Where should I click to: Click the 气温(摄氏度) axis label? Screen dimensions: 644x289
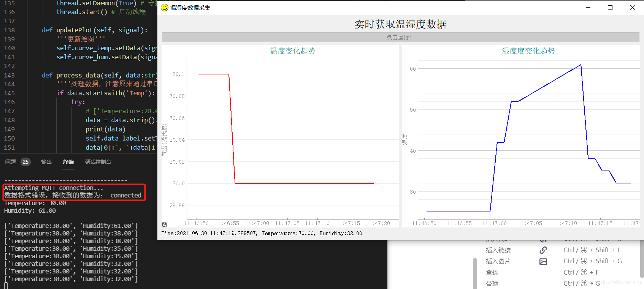point(164,140)
